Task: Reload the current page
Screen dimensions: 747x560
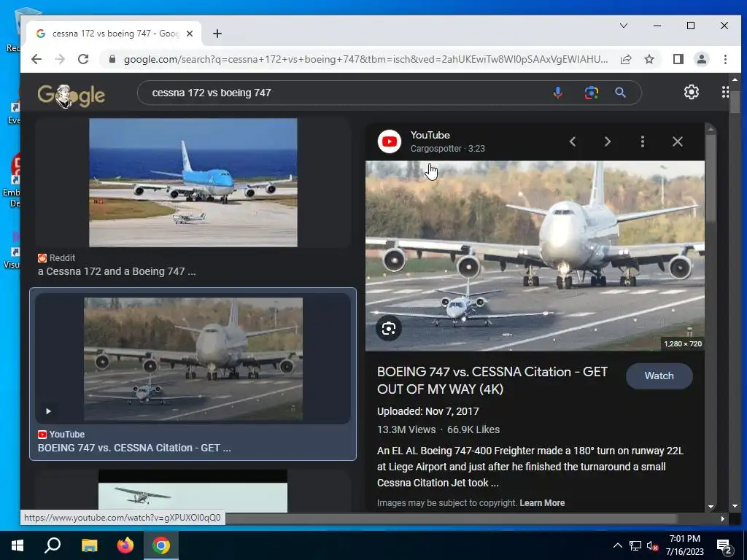Action: (x=83, y=59)
